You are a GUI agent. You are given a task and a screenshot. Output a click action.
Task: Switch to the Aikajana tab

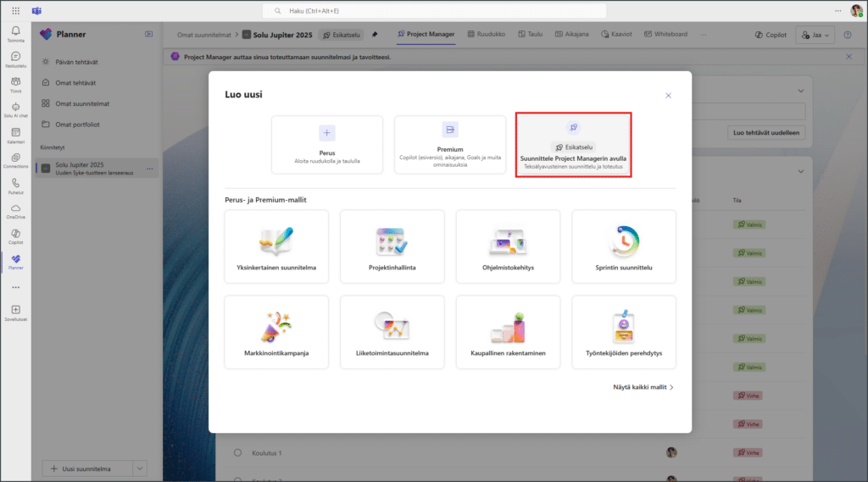(x=572, y=35)
